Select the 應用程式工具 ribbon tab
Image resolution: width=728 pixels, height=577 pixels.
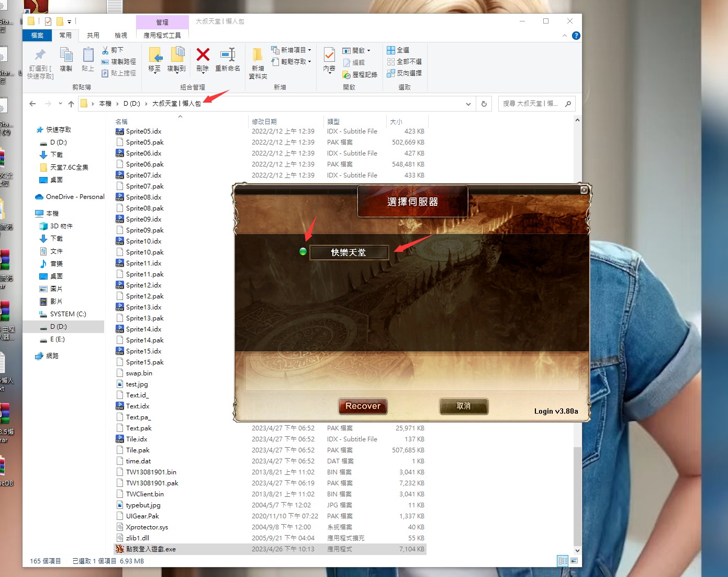tap(162, 36)
